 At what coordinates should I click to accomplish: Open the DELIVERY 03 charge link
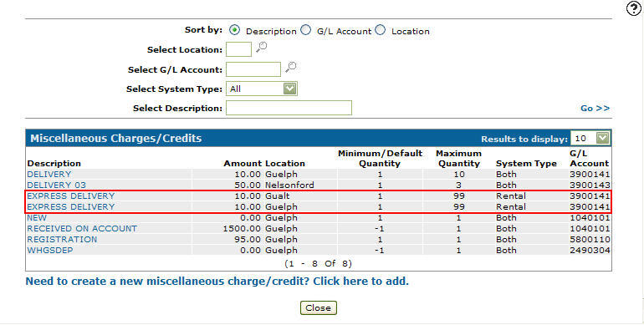(57, 185)
